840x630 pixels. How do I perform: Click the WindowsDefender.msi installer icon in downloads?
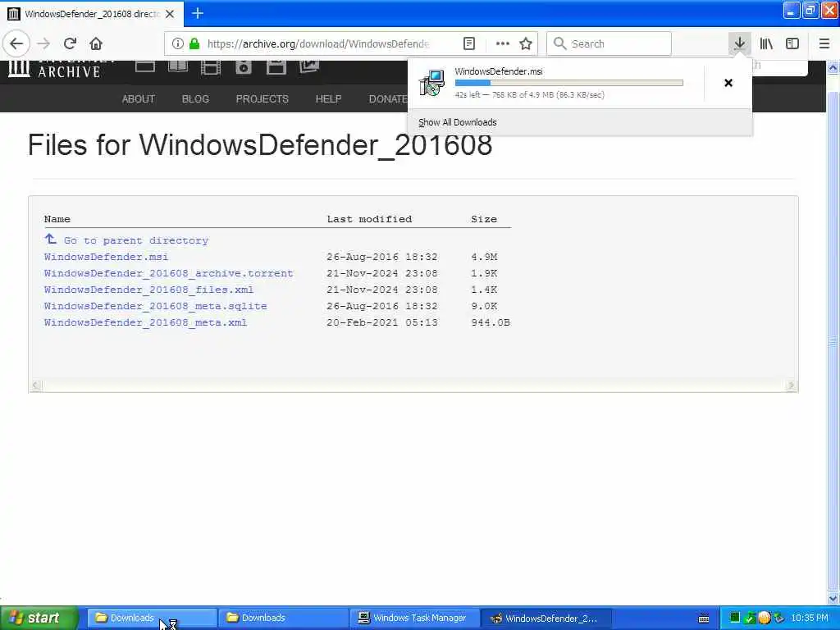pyautogui.click(x=431, y=83)
